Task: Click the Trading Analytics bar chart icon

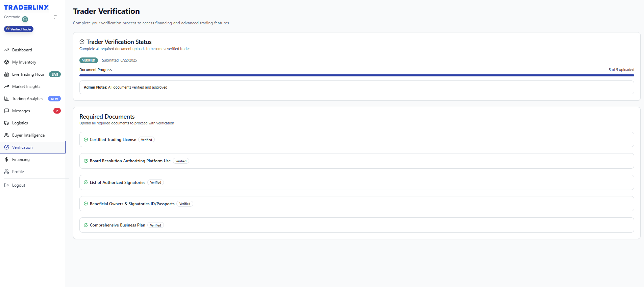Action: click(x=6, y=99)
